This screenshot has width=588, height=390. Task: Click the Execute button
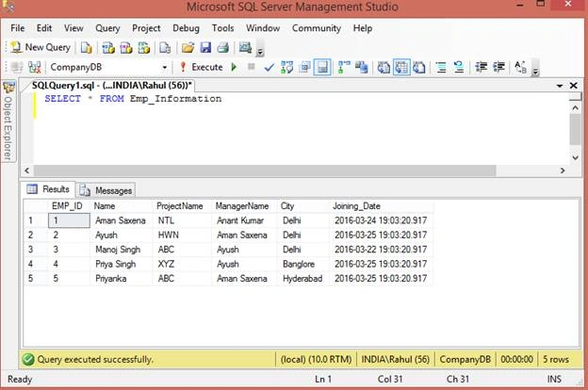[202, 67]
